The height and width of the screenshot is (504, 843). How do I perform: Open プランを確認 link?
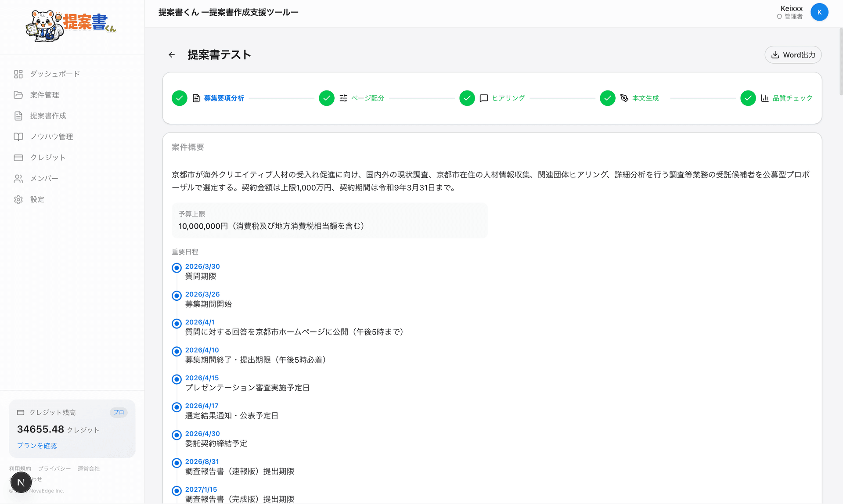click(37, 445)
